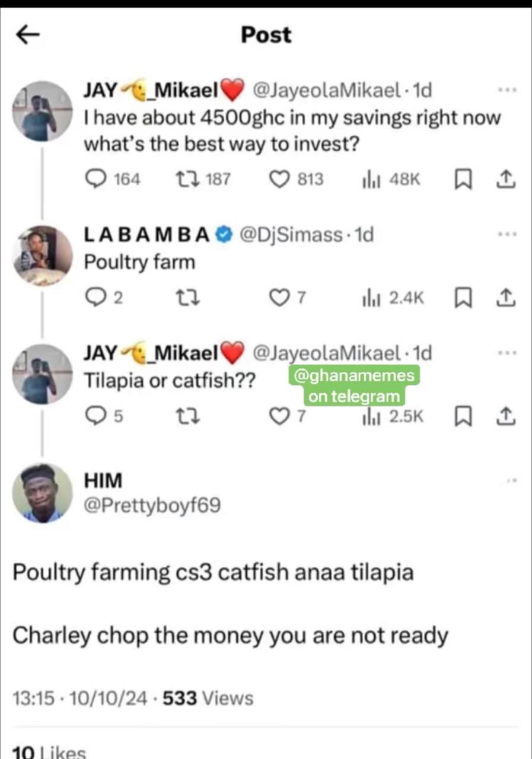Viewport: 532px width, 759px height.
Task: Open HIM's profile picture
Action: pyautogui.click(x=43, y=493)
